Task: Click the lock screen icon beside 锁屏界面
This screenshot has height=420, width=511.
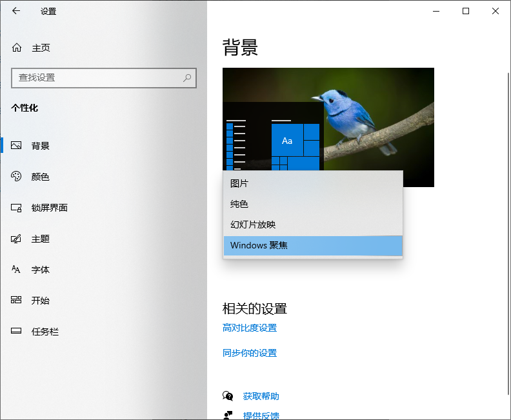Action: [x=16, y=208]
